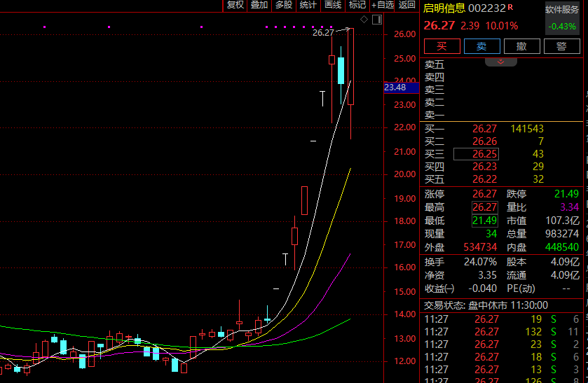588x383 pixels.
Task: Open the 统计 statistics tool
Action: click(308, 5)
